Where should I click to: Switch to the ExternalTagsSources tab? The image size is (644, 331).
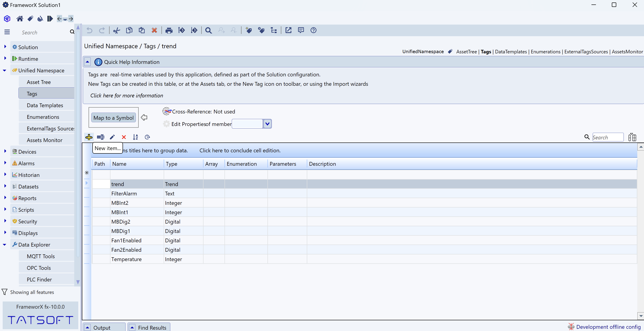coord(586,52)
